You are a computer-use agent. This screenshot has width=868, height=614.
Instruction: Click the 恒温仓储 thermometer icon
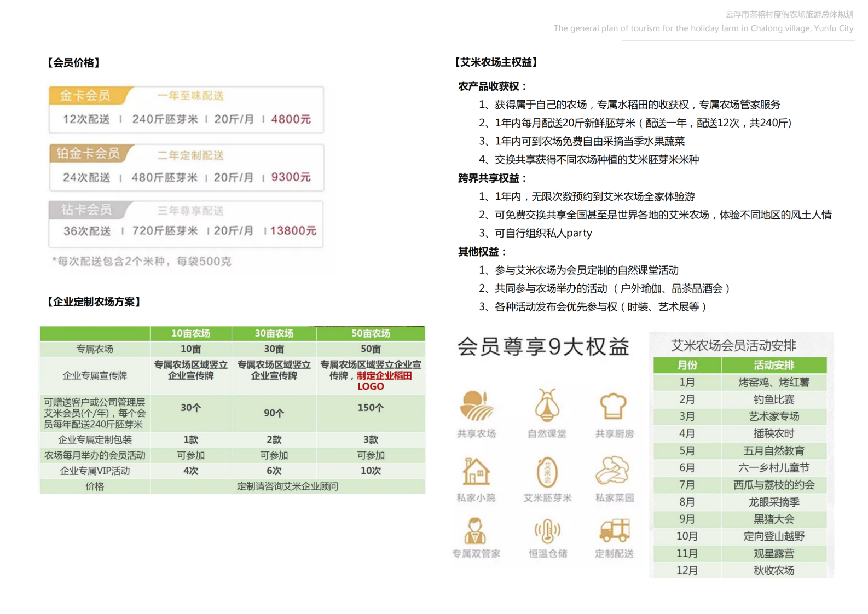(x=547, y=531)
